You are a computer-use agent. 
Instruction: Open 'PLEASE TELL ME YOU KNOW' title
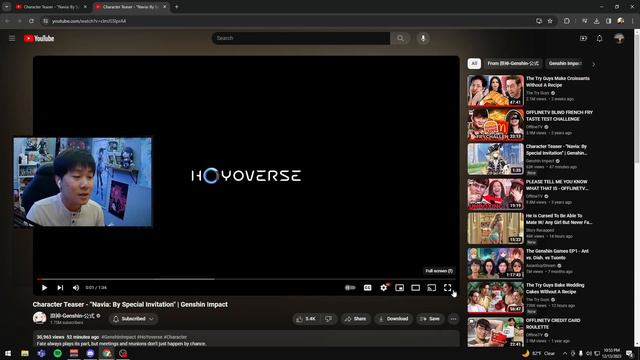coord(557,185)
